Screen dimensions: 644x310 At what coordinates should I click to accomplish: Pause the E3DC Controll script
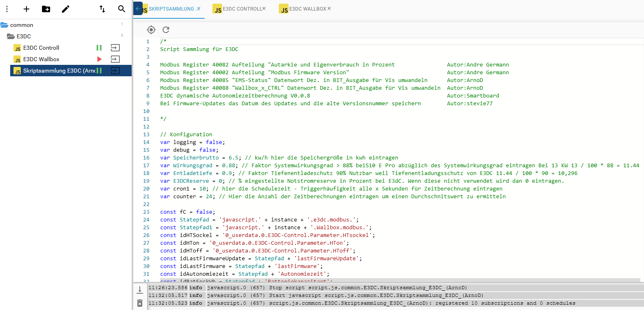click(x=99, y=48)
